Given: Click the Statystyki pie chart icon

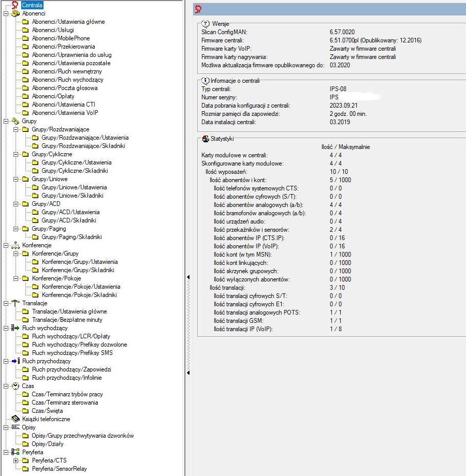Looking at the screenshot, I should pos(206,139).
